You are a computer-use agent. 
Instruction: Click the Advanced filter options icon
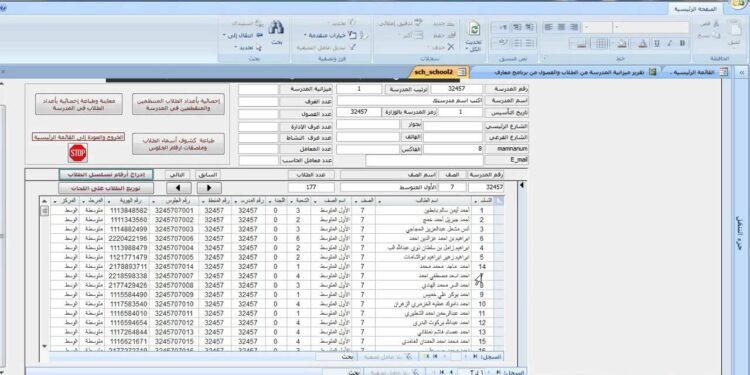[352, 35]
